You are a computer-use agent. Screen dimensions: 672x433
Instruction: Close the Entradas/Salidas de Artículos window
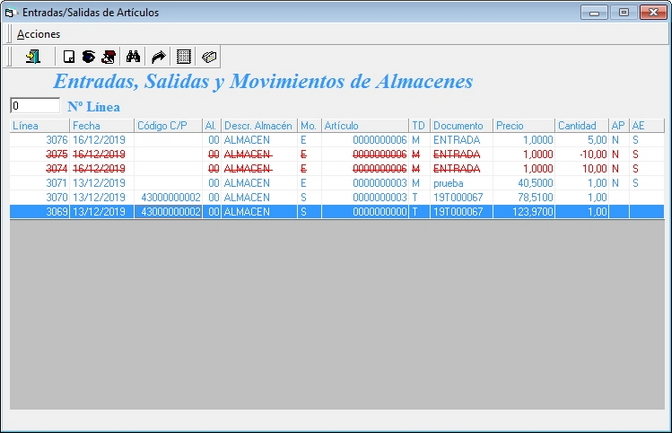653,12
